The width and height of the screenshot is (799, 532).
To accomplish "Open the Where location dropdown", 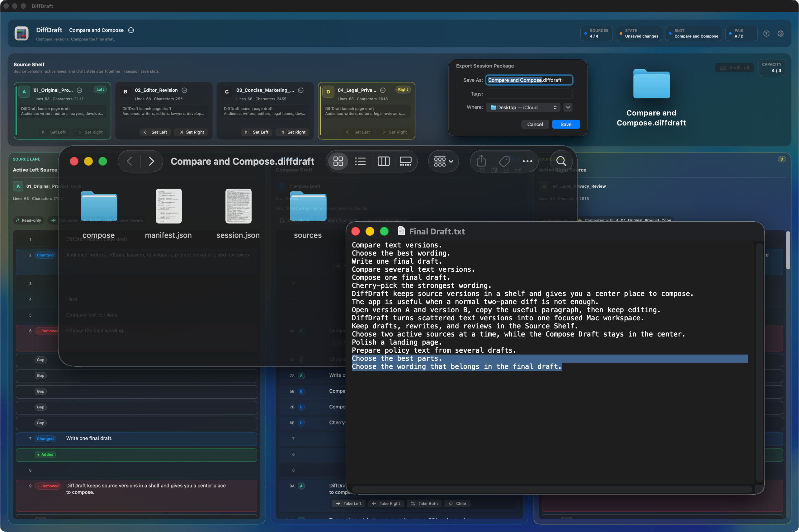I will 524,108.
